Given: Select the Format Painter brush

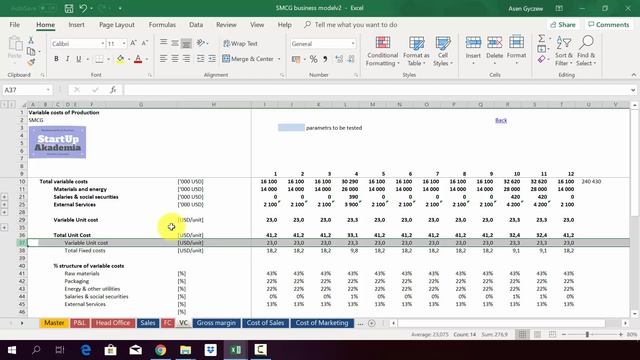Looking at the screenshot, I should click(31, 62).
